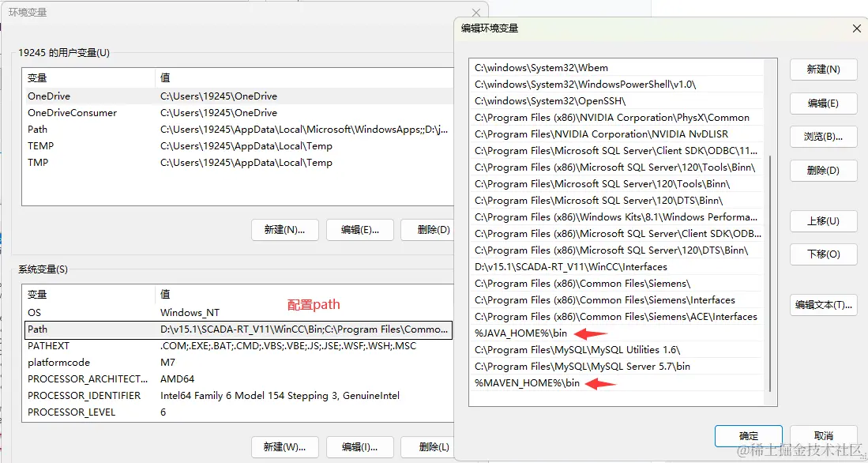Select the Path user variable row
This screenshot has width=868, height=463.
coord(238,130)
